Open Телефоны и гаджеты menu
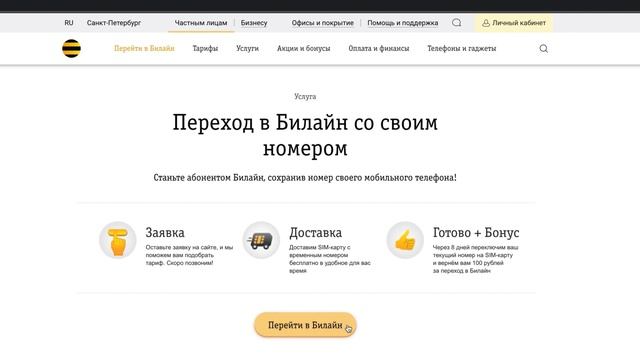Image resolution: width=640 pixels, height=360 pixels. (462, 48)
